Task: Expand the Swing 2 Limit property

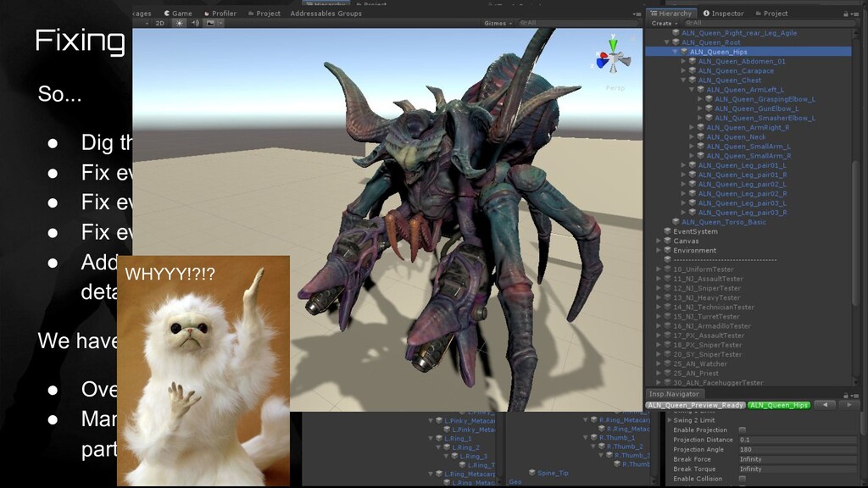Action: coord(670,420)
